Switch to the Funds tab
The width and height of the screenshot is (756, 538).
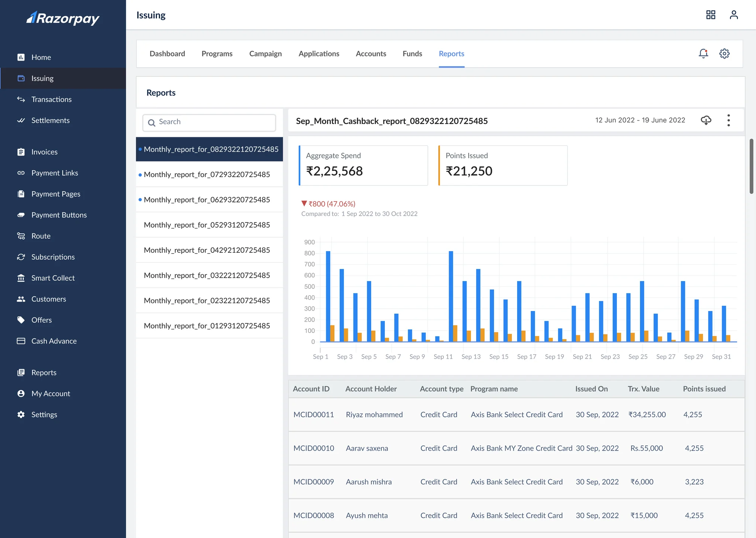pyautogui.click(x=412, y=54)
